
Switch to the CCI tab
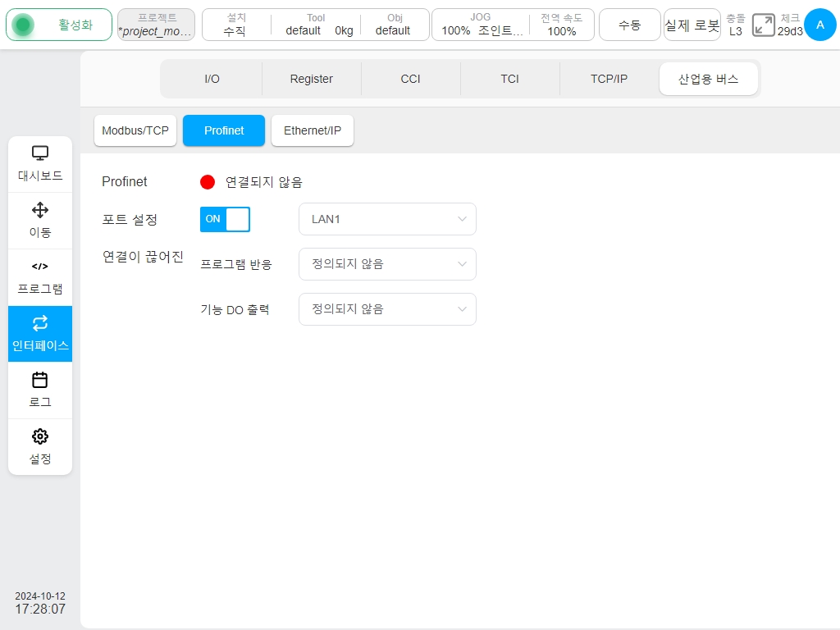click(410, 79)
